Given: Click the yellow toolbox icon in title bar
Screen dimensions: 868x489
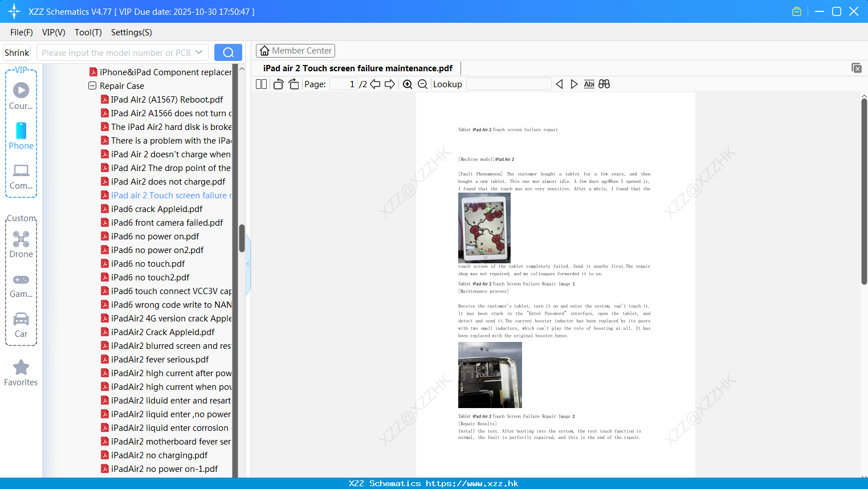Looking at the screenshot, I should point(797,11).
